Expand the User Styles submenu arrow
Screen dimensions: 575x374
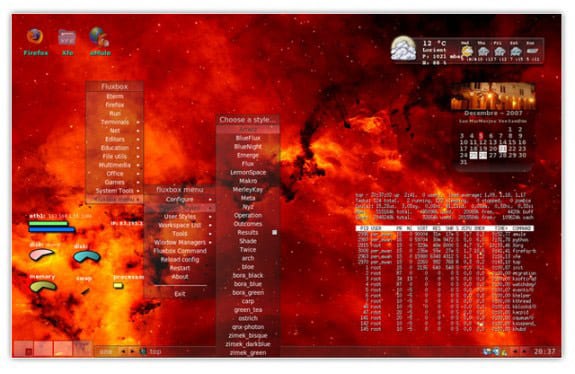click(x=210, y=217)
